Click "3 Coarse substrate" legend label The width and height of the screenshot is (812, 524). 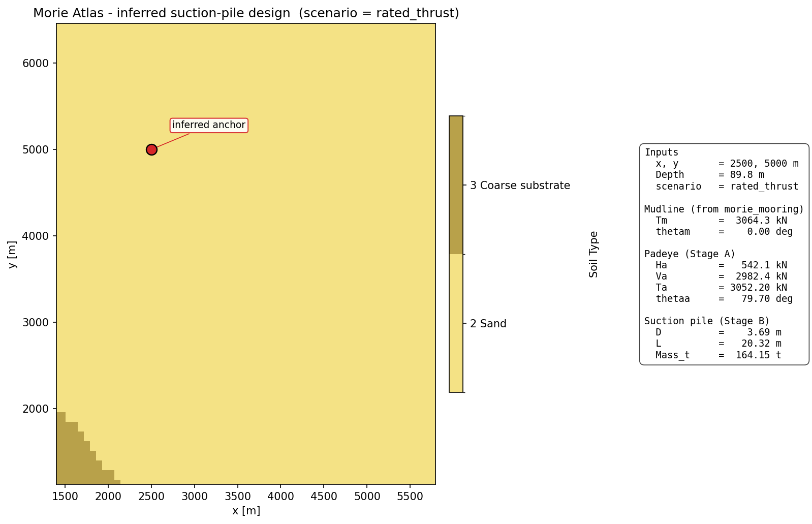pos(520,186)
